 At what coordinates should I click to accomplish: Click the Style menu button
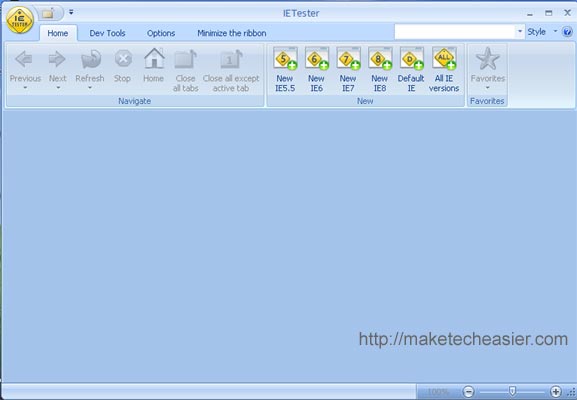click(x=537, y=32)
